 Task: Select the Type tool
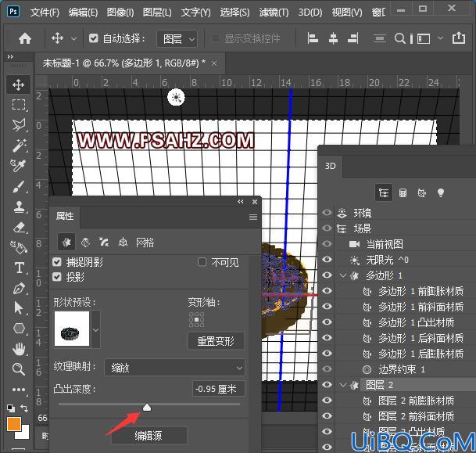(x=19, y=268)
